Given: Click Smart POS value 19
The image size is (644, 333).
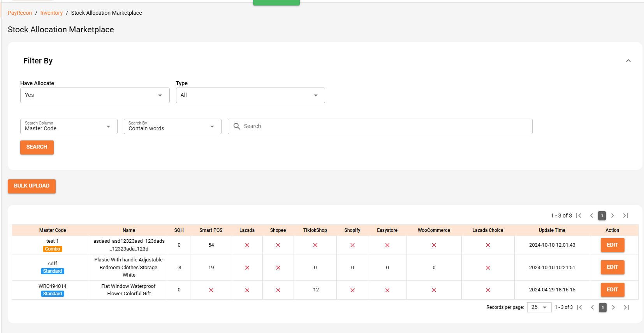Looking at the screenshot, I should point(211,268).
